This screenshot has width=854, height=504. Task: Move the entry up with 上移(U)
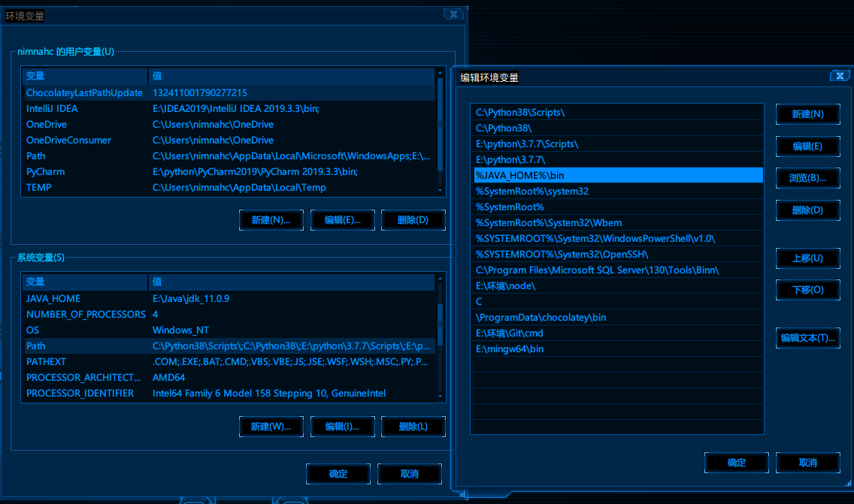coord(807,258)
